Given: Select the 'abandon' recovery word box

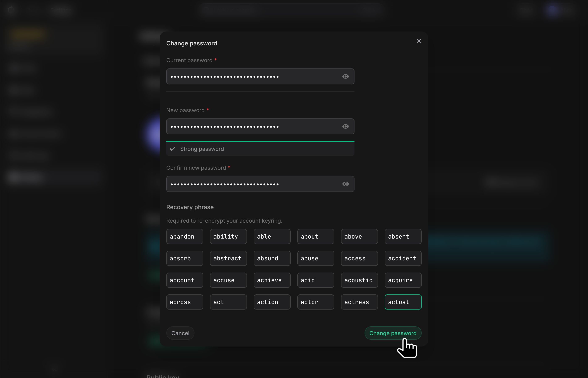Looking at the screenshot, I should (x=185, y=236).
